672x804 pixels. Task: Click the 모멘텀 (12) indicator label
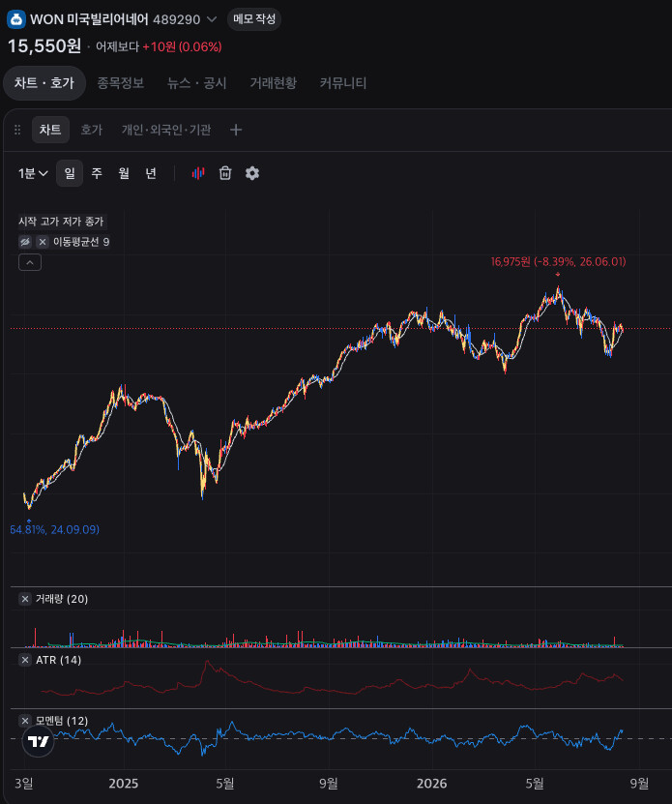62,721
